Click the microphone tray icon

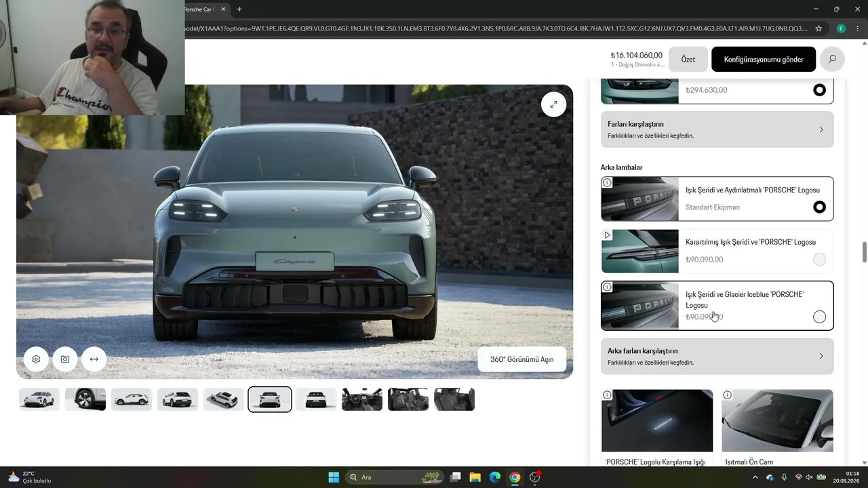[x=785, y=477]
